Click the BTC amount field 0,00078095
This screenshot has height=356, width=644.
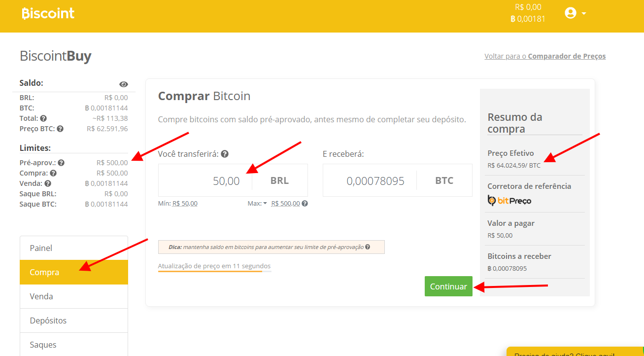pyautogui.click(x=370, y=180)
